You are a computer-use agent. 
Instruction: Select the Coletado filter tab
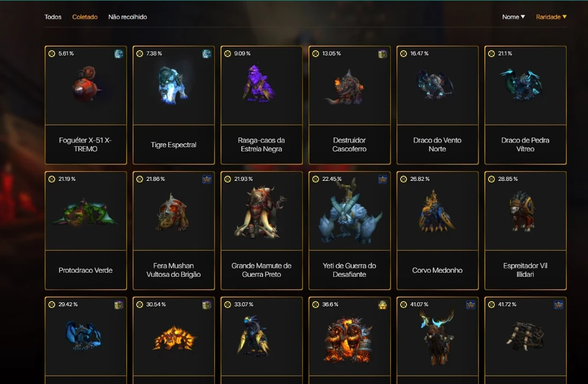(85, 17)
